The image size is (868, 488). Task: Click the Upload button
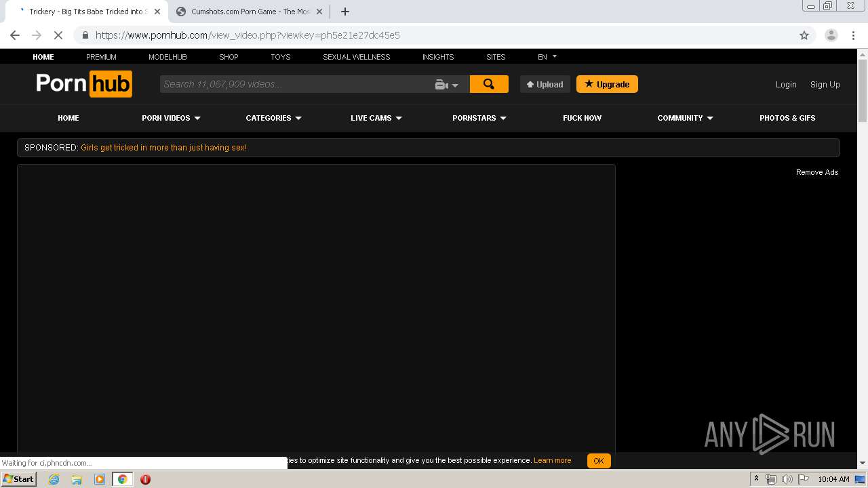[545, 84]
